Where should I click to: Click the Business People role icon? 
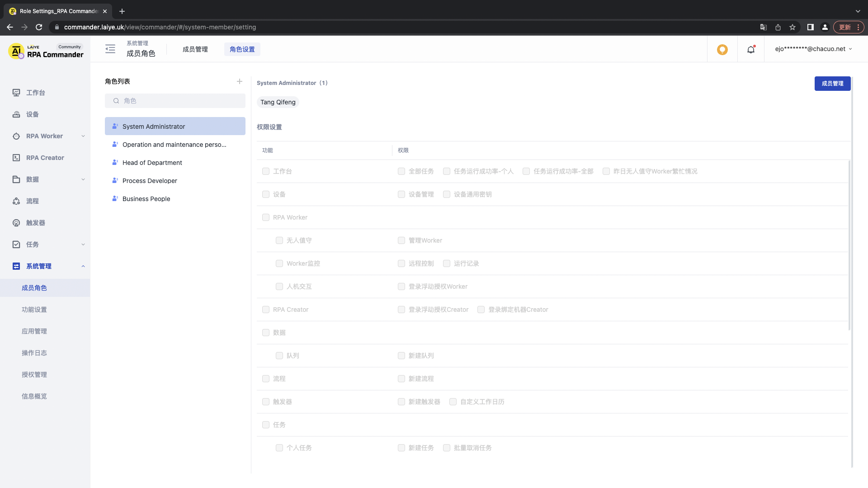coord(115,198)
